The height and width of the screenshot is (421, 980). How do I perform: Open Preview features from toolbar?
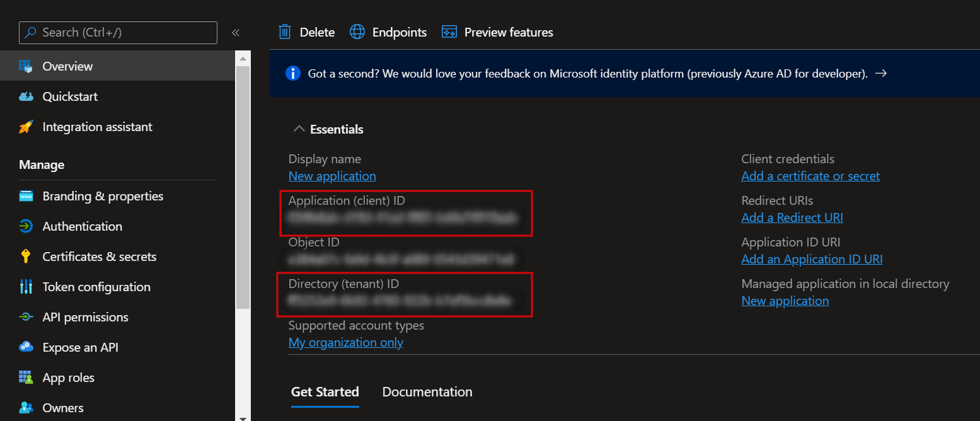click(498, 32)
